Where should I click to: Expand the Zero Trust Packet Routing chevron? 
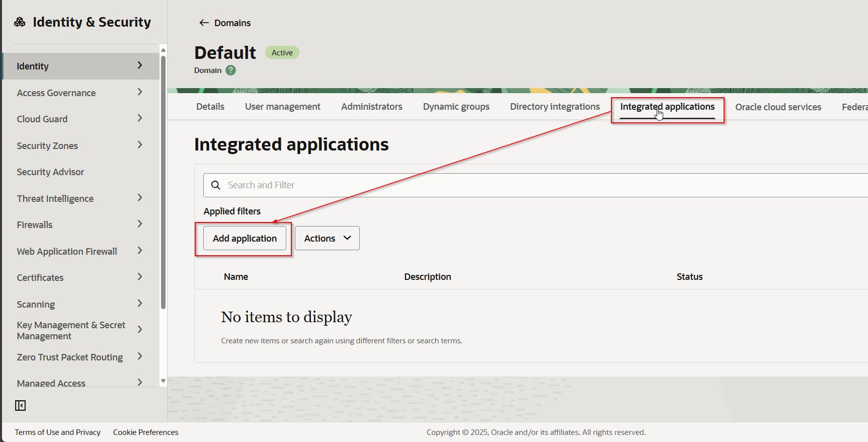coord(140,356)
